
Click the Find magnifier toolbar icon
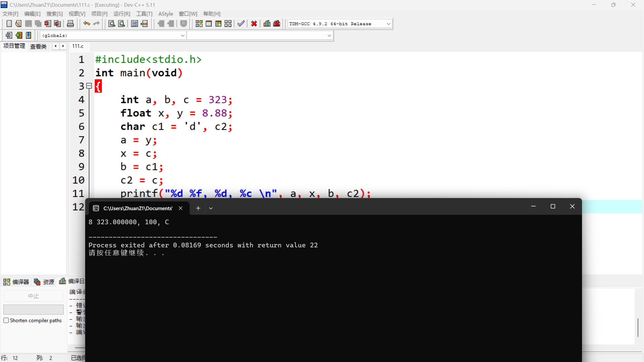(x=112, y=24)
